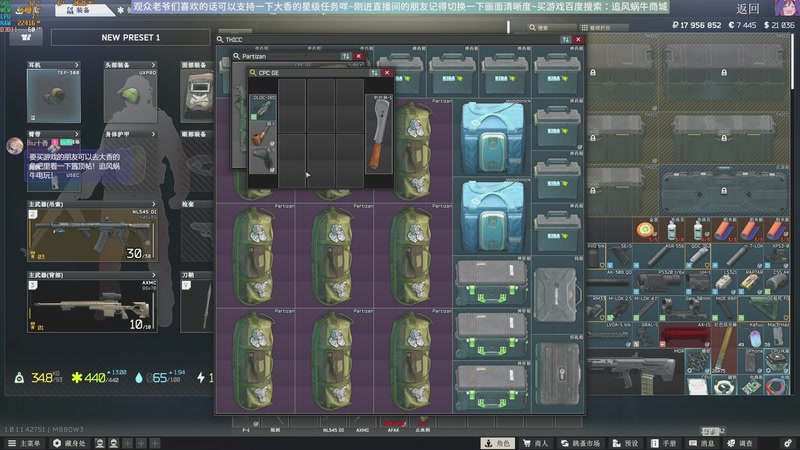Select the UXPRO headwear item

130,94
